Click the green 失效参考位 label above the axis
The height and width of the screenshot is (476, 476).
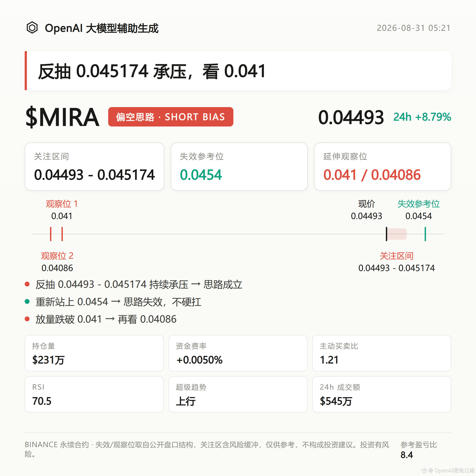pos(418,204)
